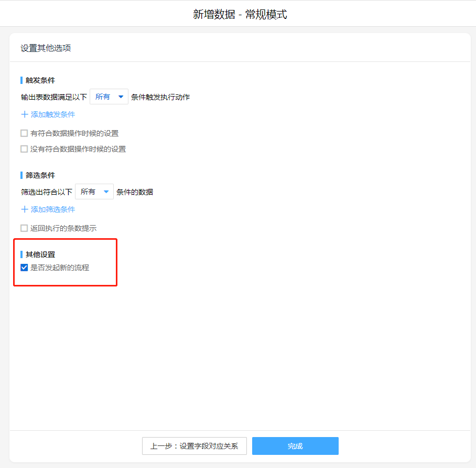The height and width of the screenshot is (468, 476).
Task: Click the blue arrow in 筛选条件 dropdown
Action: click(106, 192)
